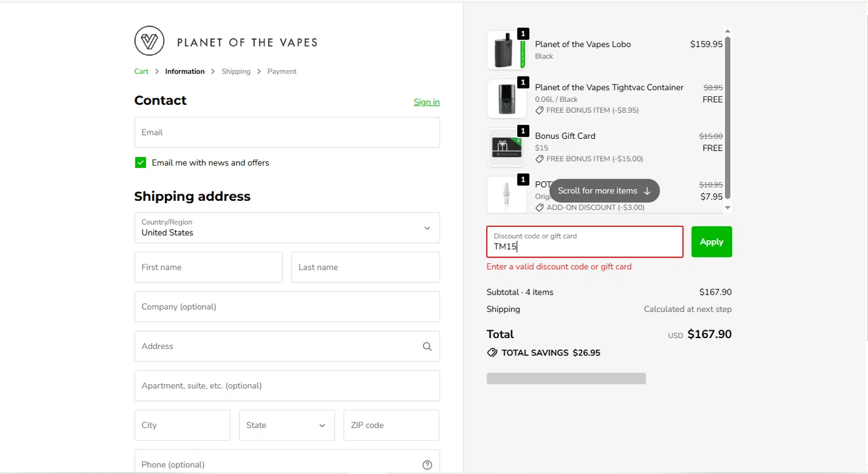Click the TOTAL SAVINGS $26.95 text
The width and height of the screenshot is (868, 474).
click(x=551, y=352)
